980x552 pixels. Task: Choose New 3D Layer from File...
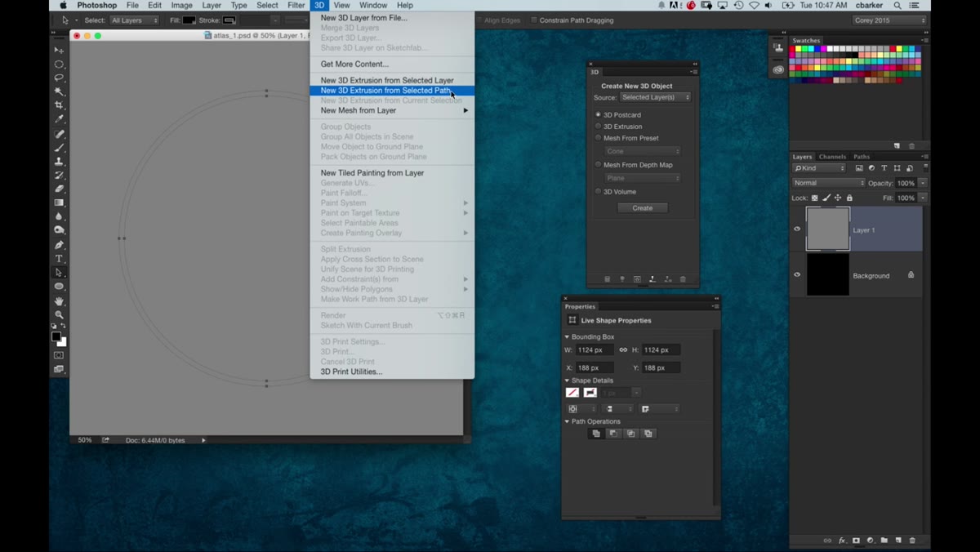[x=392, y=17]
